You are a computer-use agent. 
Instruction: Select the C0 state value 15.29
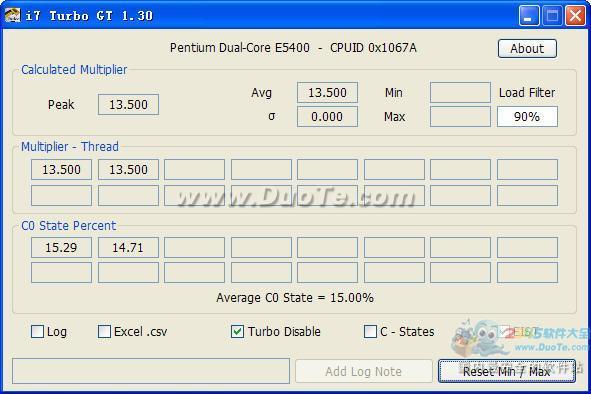61,248
